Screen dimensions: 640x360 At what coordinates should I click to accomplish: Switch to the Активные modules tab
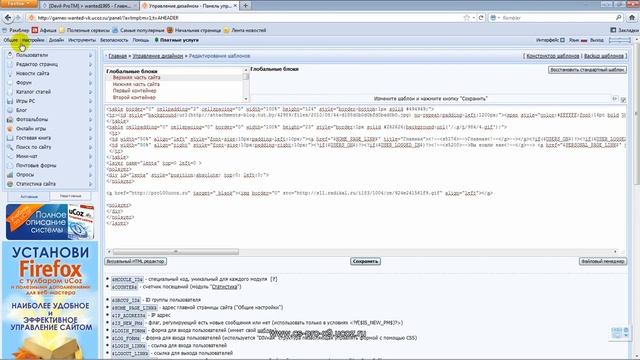point(29,196)
